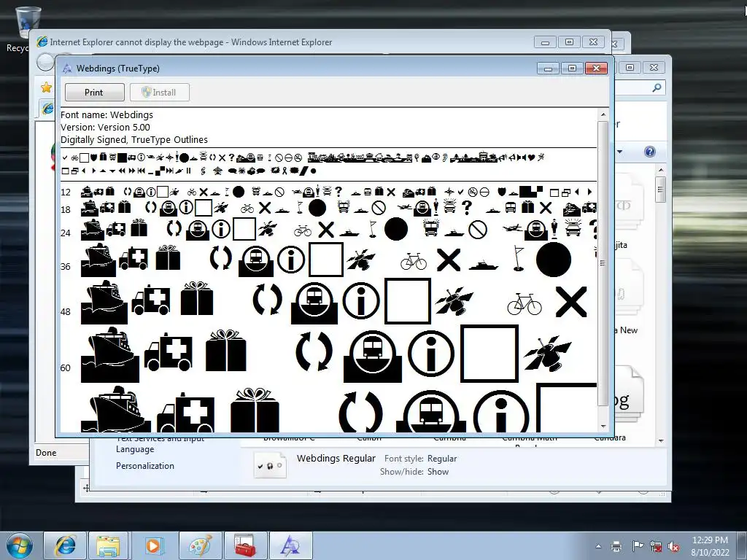Open Internet Explorer from taskbar
This screenshot has width=747, height=560.
tap(65, 545)
